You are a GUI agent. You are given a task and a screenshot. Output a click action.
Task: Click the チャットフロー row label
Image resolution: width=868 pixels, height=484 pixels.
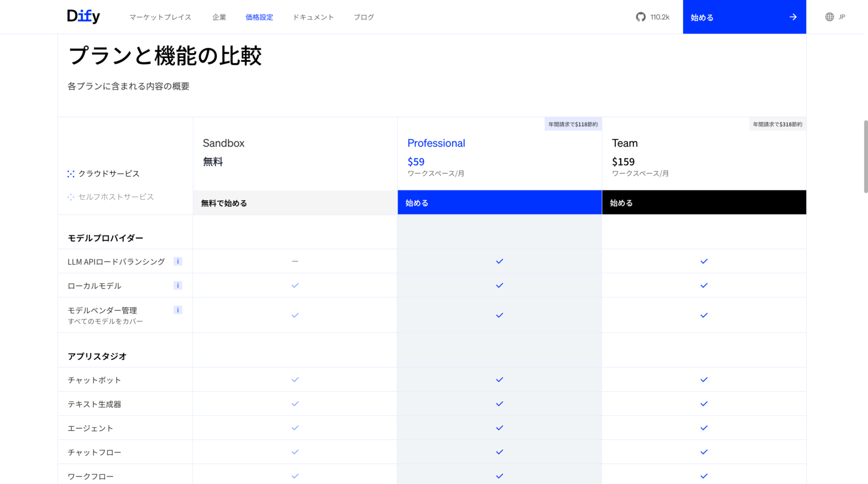(x=94, y=453)
